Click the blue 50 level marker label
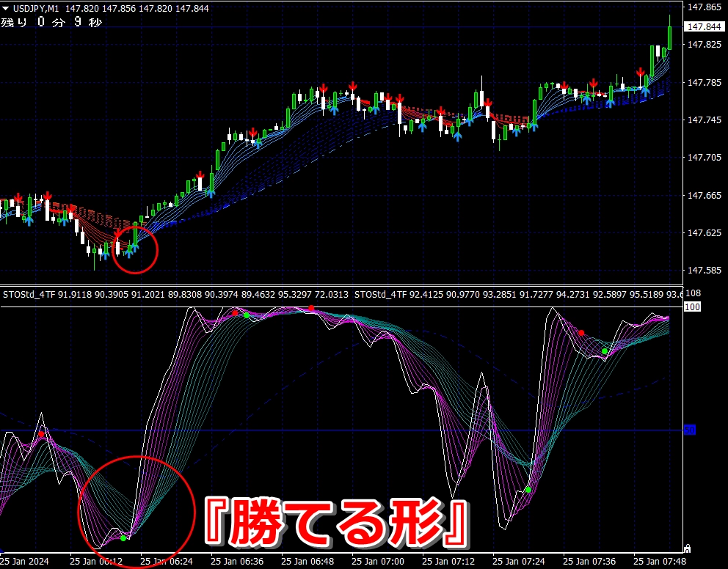The width and height of the screenshot is (728, 569). click(x=690, y=430)
